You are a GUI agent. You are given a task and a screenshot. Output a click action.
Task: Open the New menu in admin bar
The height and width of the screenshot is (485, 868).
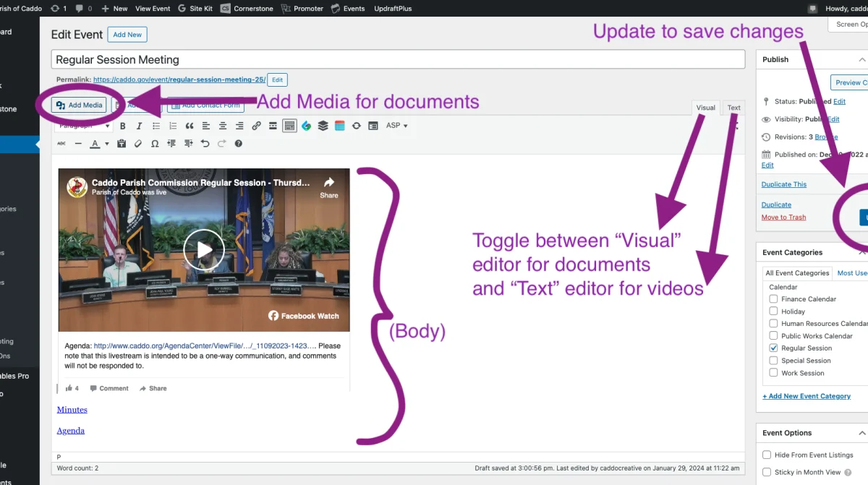[115, 9]
